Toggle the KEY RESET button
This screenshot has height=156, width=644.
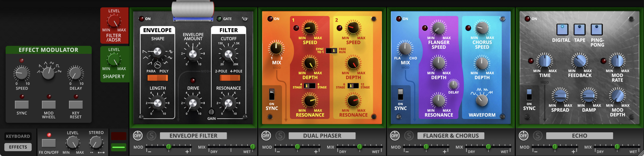tap(76, 105)
